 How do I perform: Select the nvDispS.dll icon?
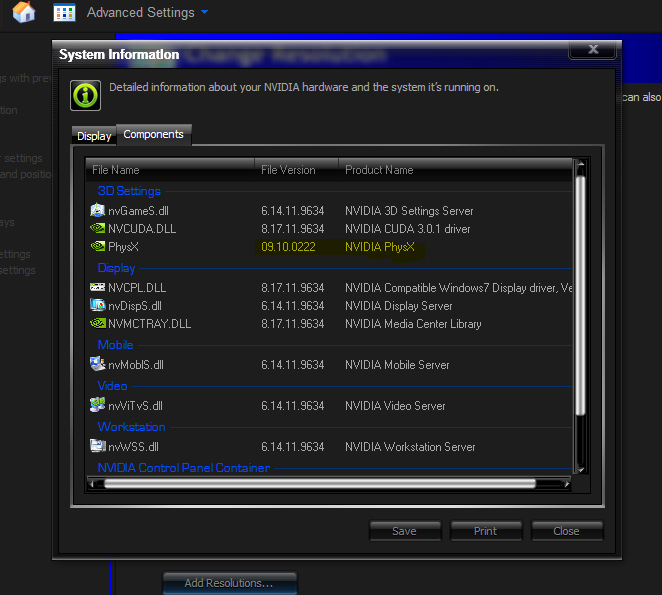98,306
